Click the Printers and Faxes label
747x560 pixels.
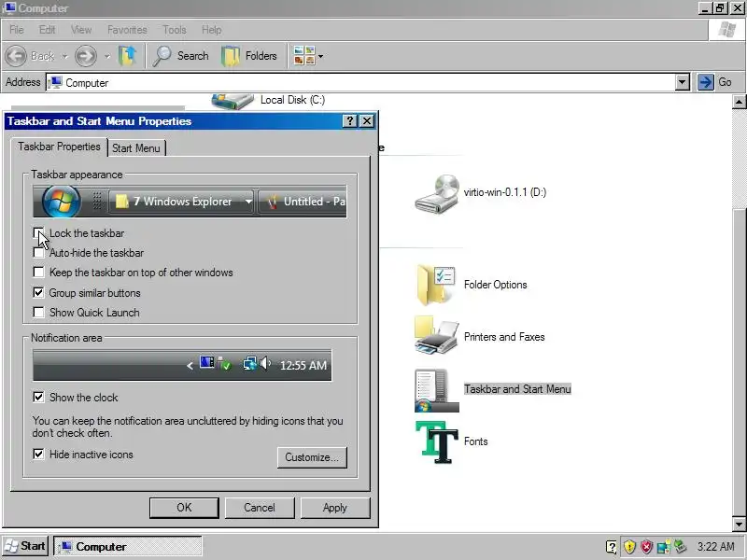(x=504, y=337)
